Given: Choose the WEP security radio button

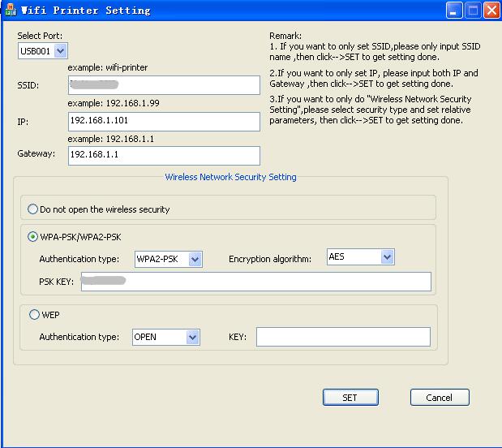Looking at the screenshot, I should tap(33, 315).
